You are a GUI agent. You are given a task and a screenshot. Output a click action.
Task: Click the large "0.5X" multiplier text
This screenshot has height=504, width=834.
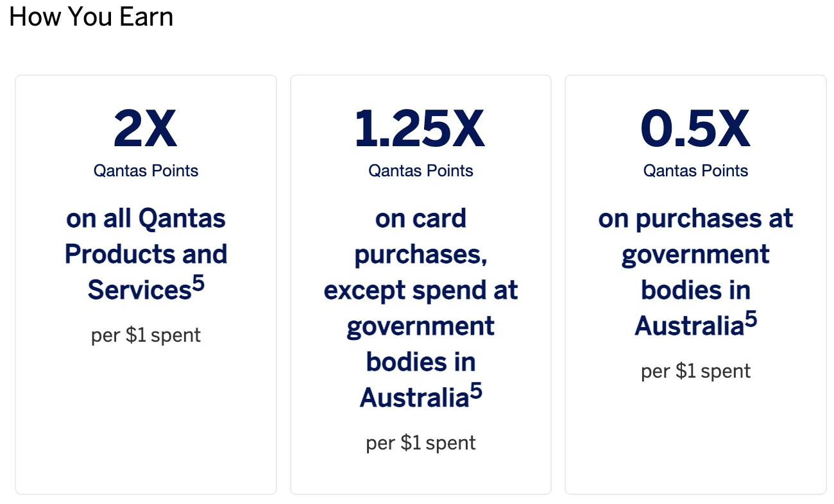[695, 130]
